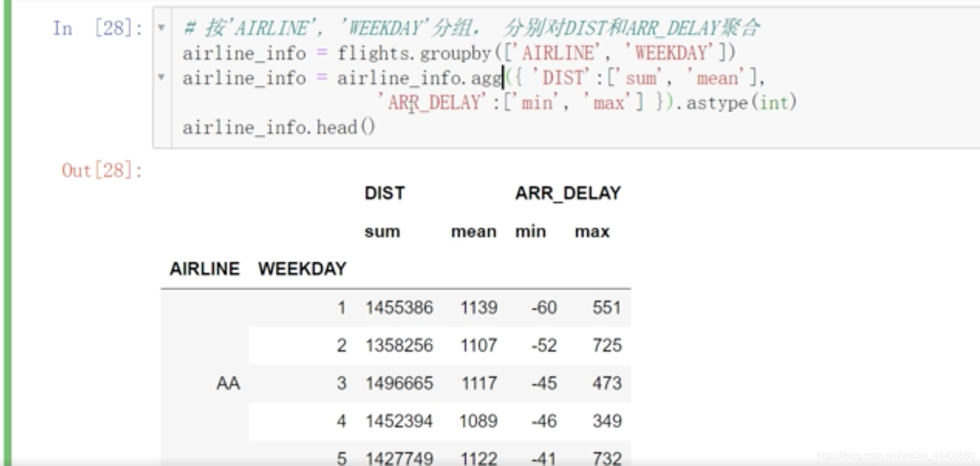Select the In [28] cell prompt
The image size is (980, 466).
point(98,28)
